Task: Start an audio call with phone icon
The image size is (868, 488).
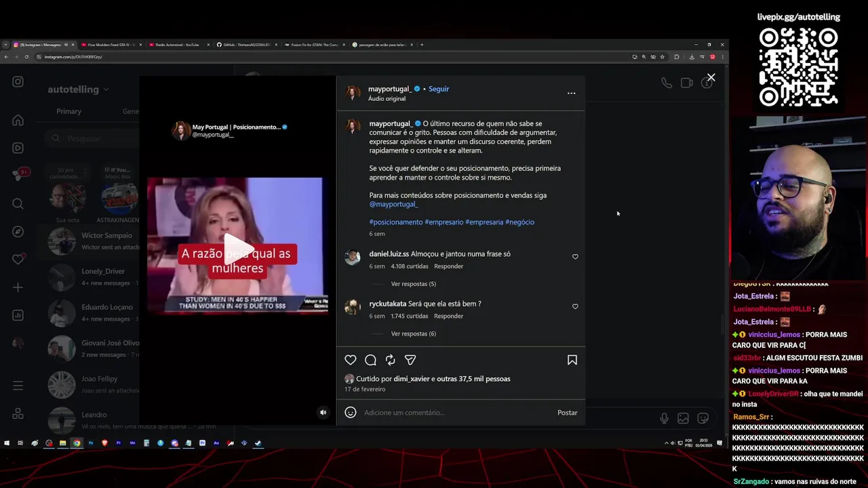Action: 667,83
